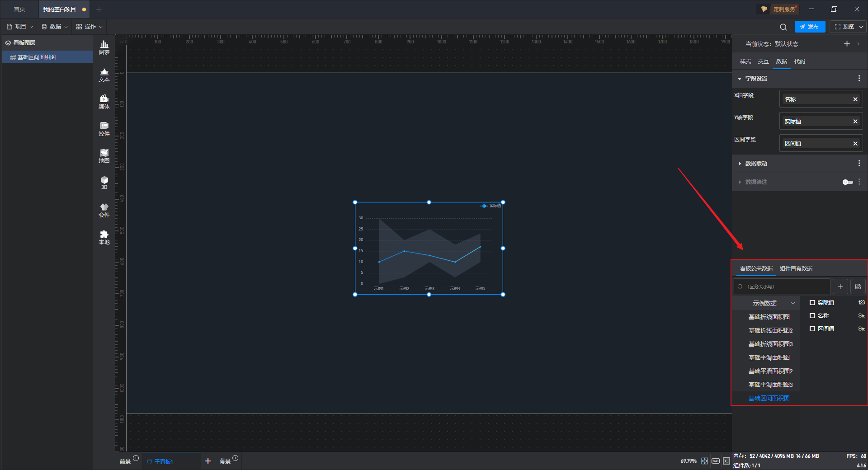Screen dimensions: 868x470
Task: Click the fit-to-screen zoom icon
Action: [705, 461]
